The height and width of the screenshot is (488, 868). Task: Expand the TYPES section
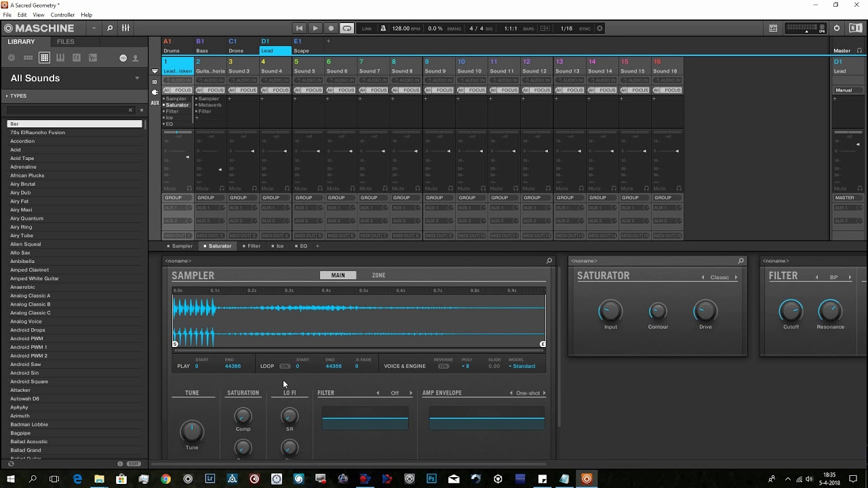17,96
